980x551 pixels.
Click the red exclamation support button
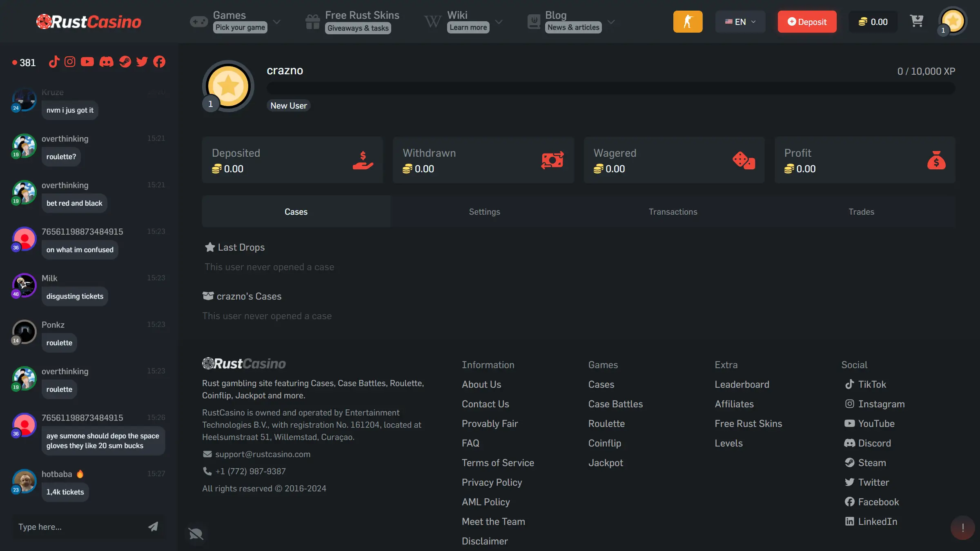(x=963, y=527)
